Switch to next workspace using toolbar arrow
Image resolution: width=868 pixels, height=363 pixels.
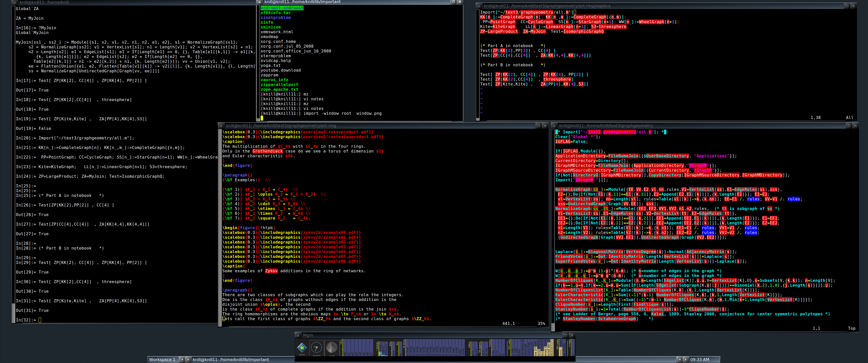[x=188, y=359]
